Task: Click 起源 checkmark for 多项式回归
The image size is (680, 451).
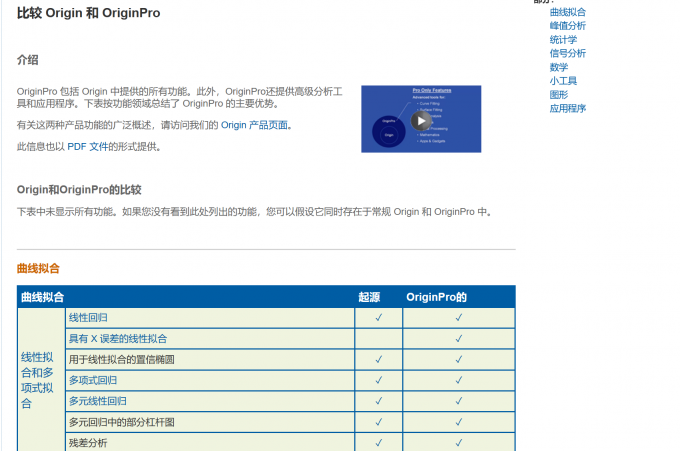Action: [x=379, y=380]
